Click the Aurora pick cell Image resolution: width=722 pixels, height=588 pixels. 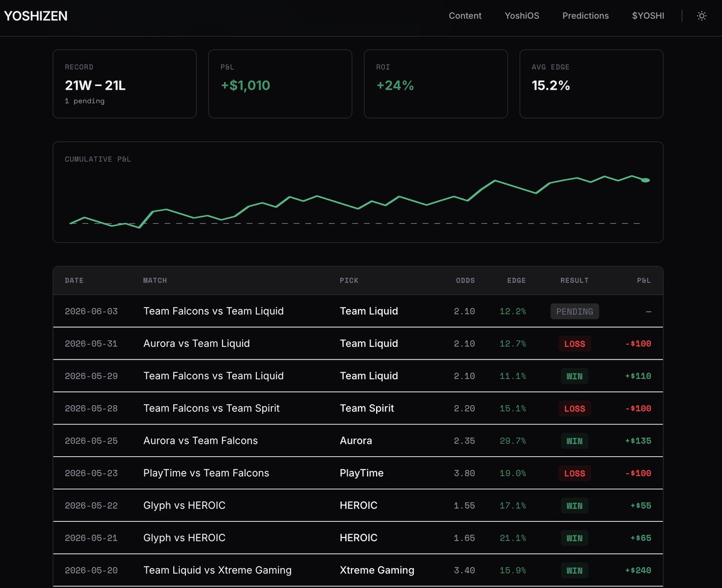pyautogui.click(x=356, y=441)
